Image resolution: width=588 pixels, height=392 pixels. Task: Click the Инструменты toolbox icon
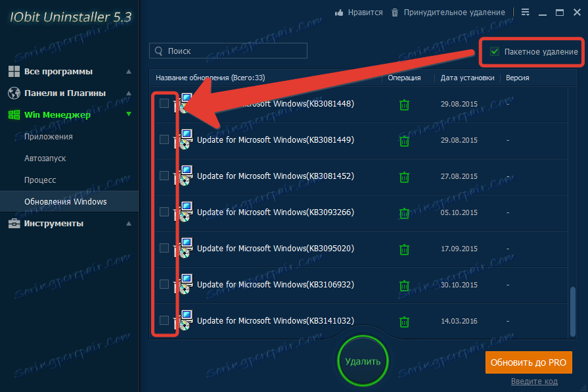[14, 224]
